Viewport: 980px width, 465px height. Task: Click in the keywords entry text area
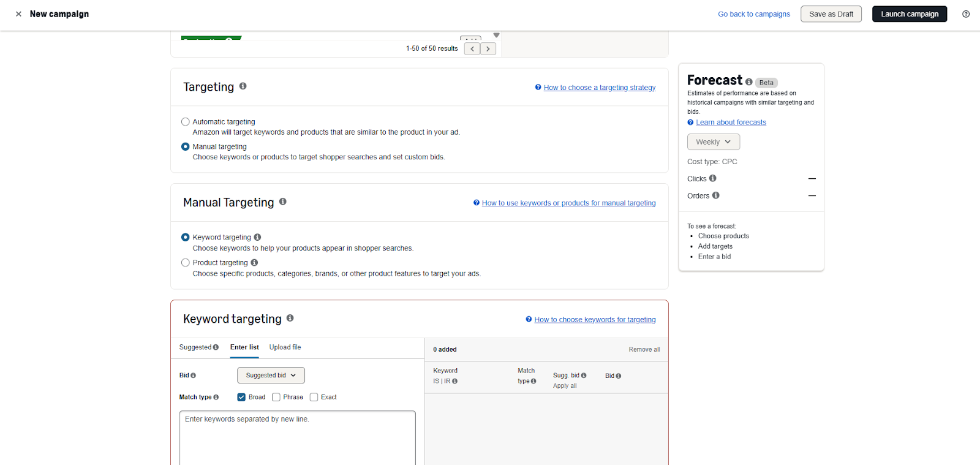pos(298,437)
